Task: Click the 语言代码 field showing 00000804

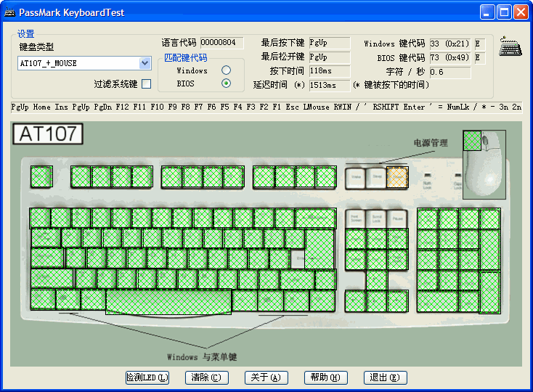Action: [x=222, y=43]
